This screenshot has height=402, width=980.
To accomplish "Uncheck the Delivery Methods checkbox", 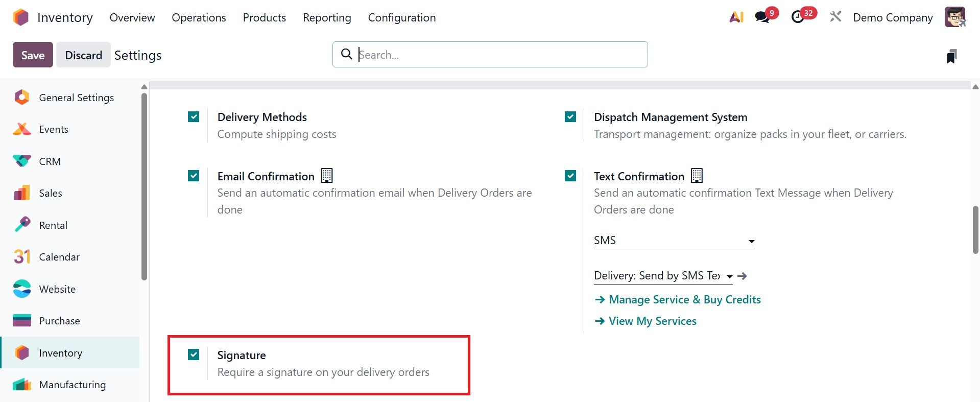I will 194,117.
